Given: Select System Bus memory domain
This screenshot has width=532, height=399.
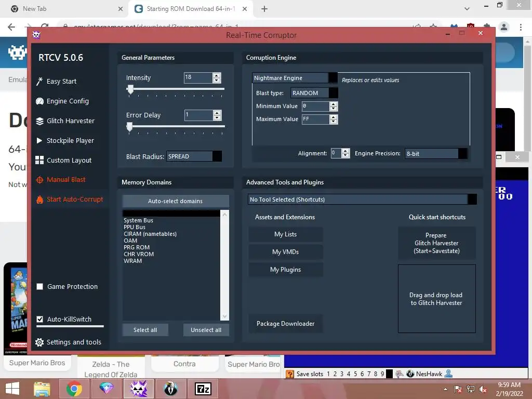Looking at the screenshot, I should point(171,220).
